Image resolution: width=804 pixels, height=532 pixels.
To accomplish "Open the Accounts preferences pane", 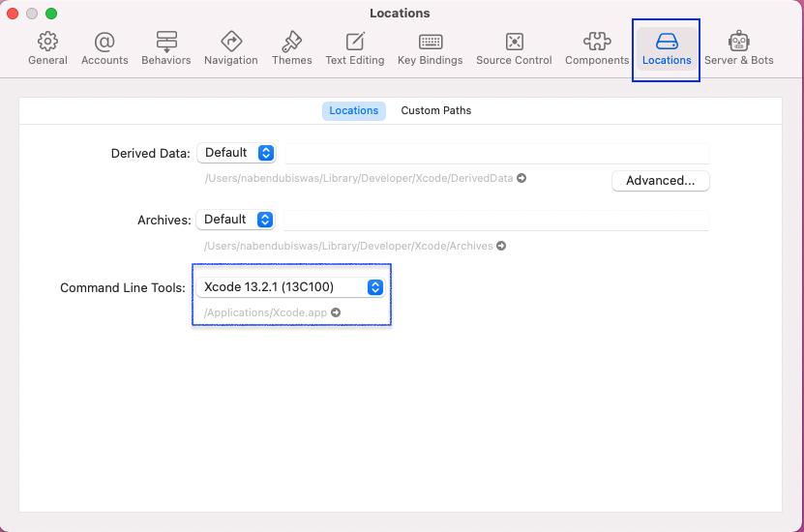I will [x=104, y=48].
